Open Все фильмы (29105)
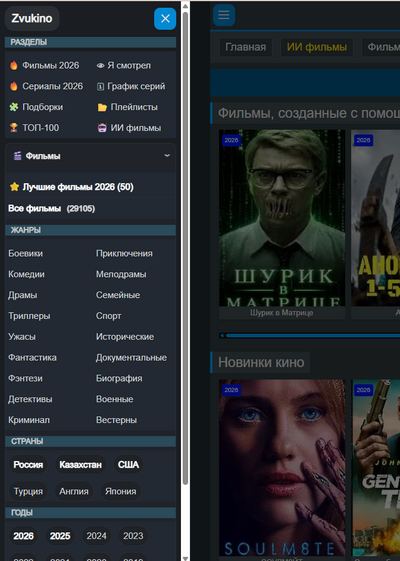The image size is (400, 561). [x=52, y=209]
